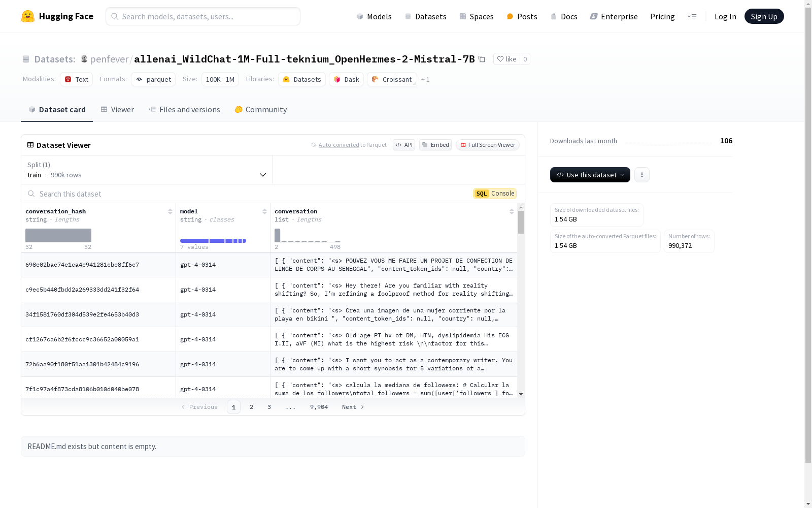Choose the Dask library tag

347,79
